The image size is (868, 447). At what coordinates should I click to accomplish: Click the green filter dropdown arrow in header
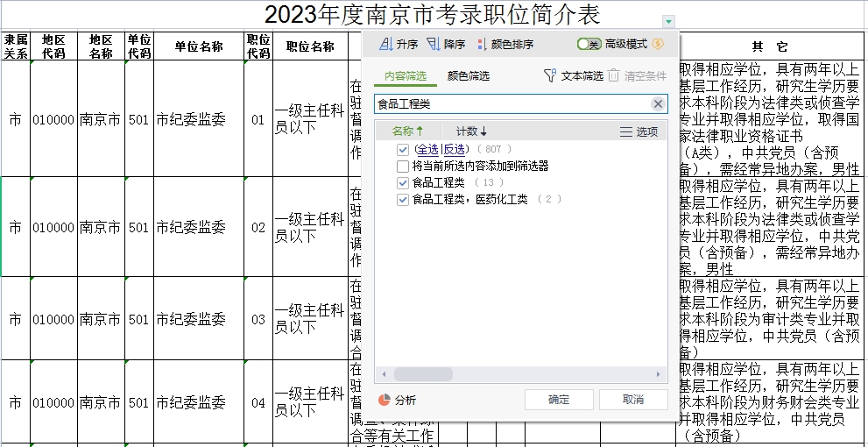668,22
